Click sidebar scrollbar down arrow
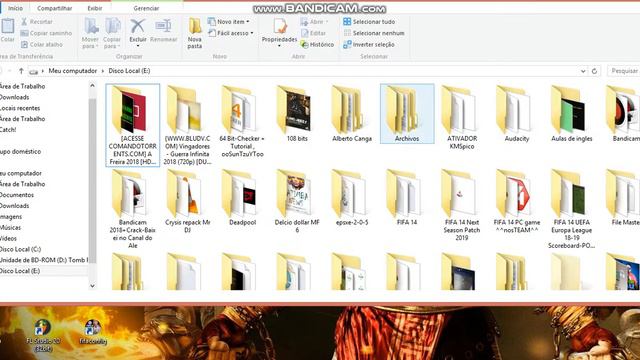The height and width of the screenshot is (360, 640). click(x=92, y=286)
